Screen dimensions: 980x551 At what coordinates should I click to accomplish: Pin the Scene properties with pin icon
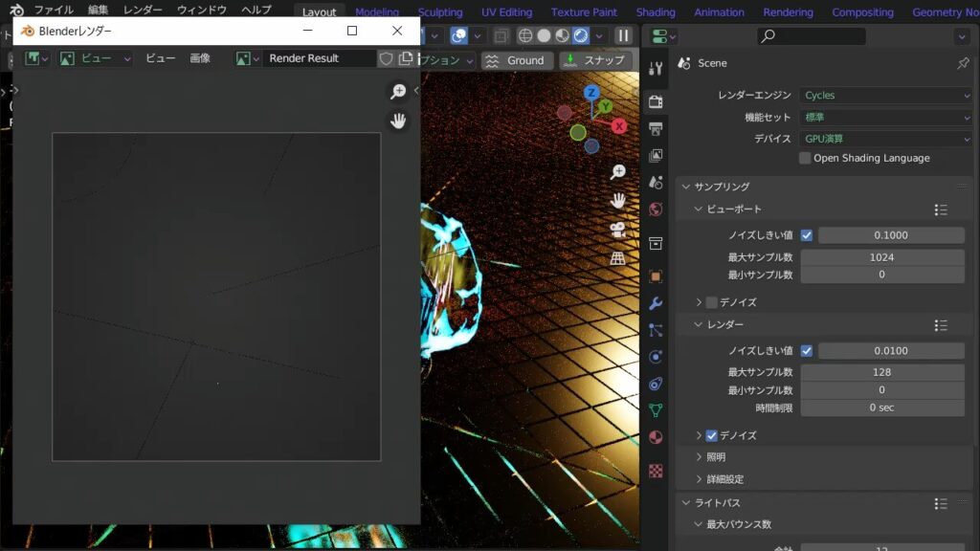tap(963, 63)
